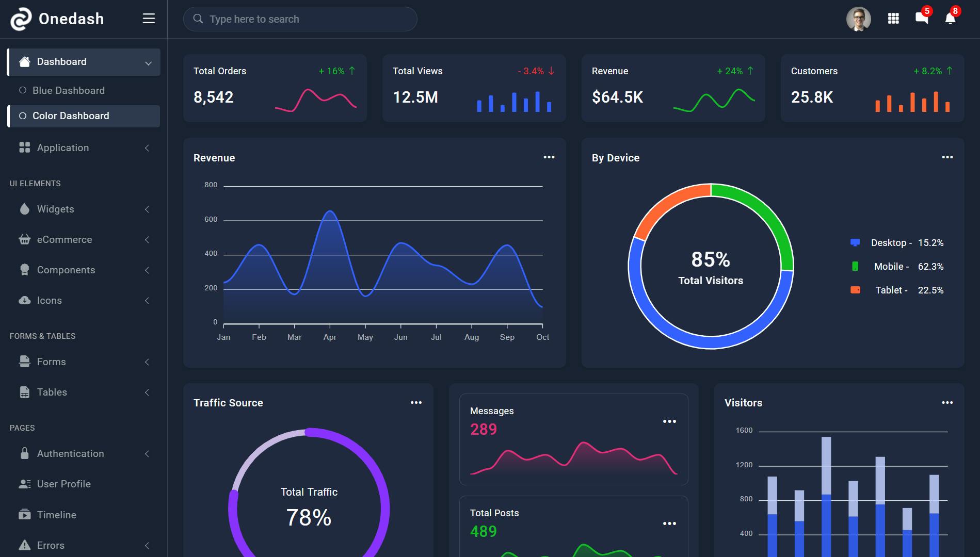The image size is (980, 557).
Task: Expand the Application submenu arrow
Action: click(147, 148)
